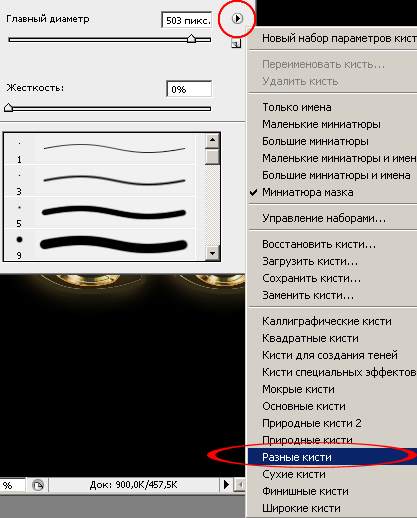The image size is (417, 518).
Task: Select Только имена view option
Action: [333, 107]
